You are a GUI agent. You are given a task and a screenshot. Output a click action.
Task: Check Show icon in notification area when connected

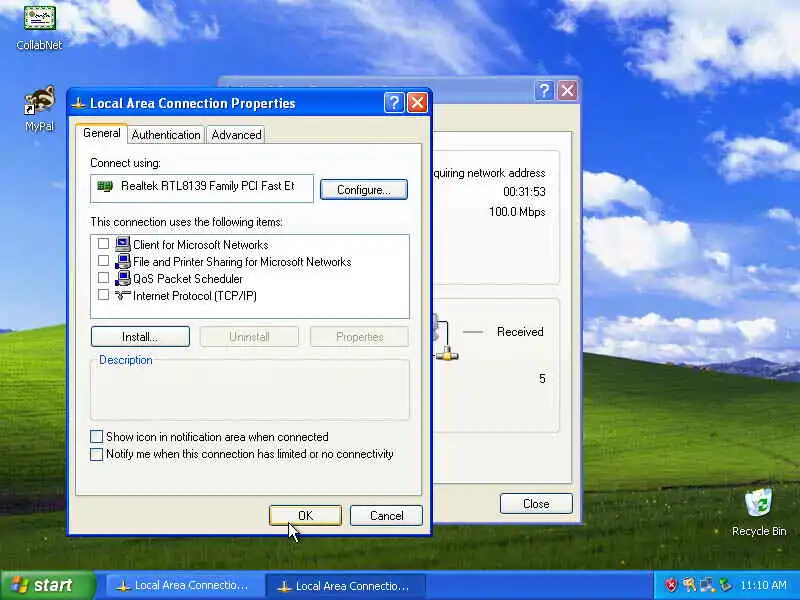[x=96, y=437]
